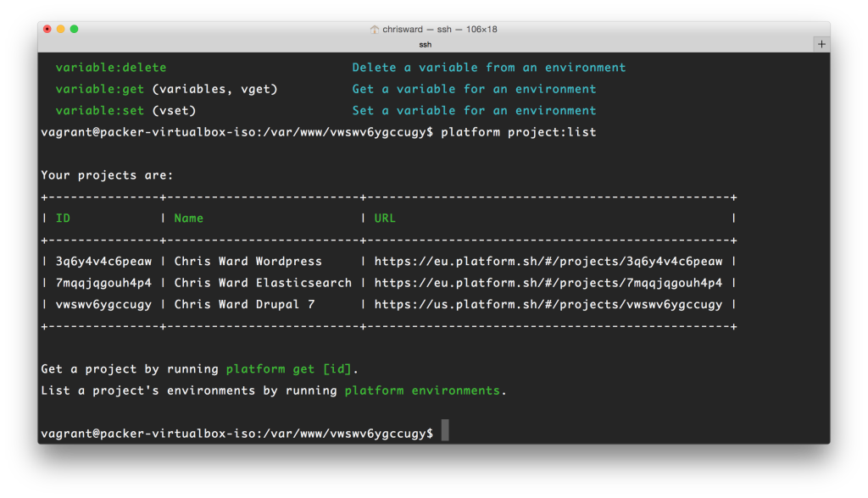Screen dimensions: 868x498
Task: Click the green Name column header
Action: coord(189,219)
